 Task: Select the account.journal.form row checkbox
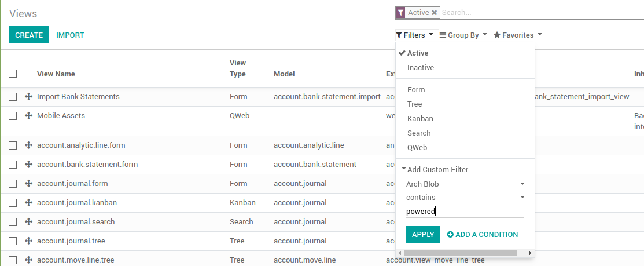click(x=13, y=184)
